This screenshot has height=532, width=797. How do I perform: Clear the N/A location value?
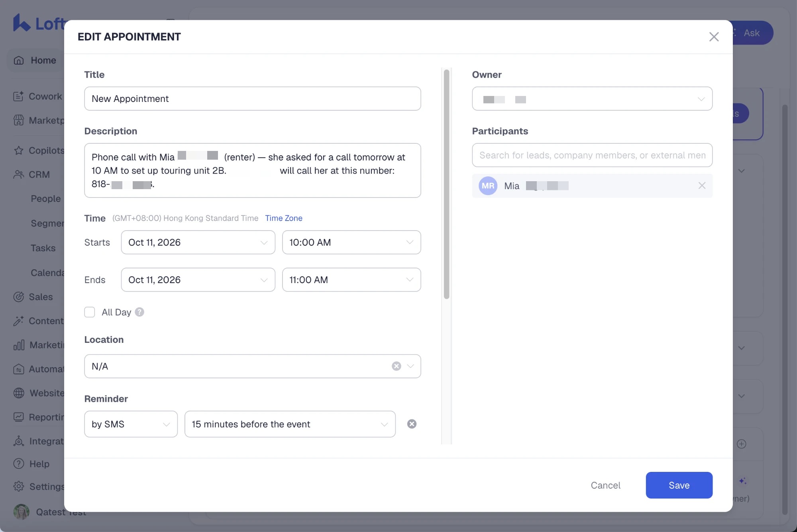tap(396, 366)
